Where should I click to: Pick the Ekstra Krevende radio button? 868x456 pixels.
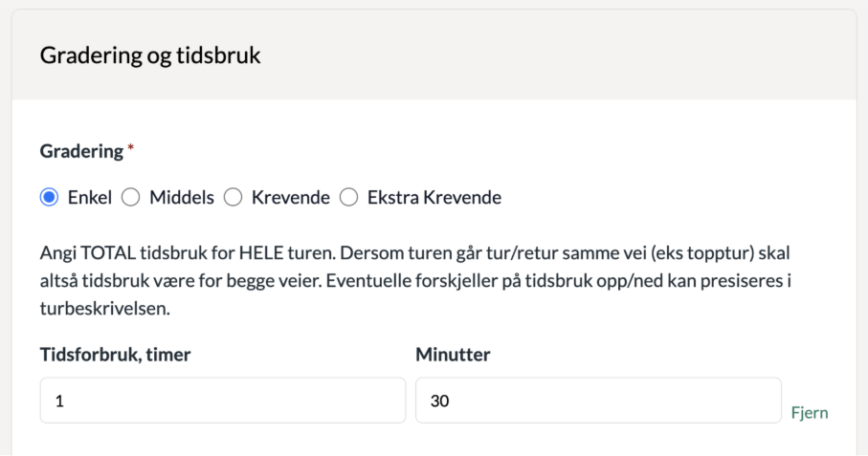(348, 198)
